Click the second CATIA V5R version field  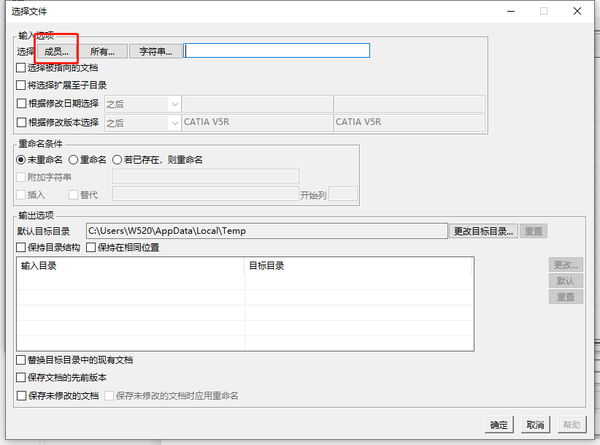tap(409, 122)
